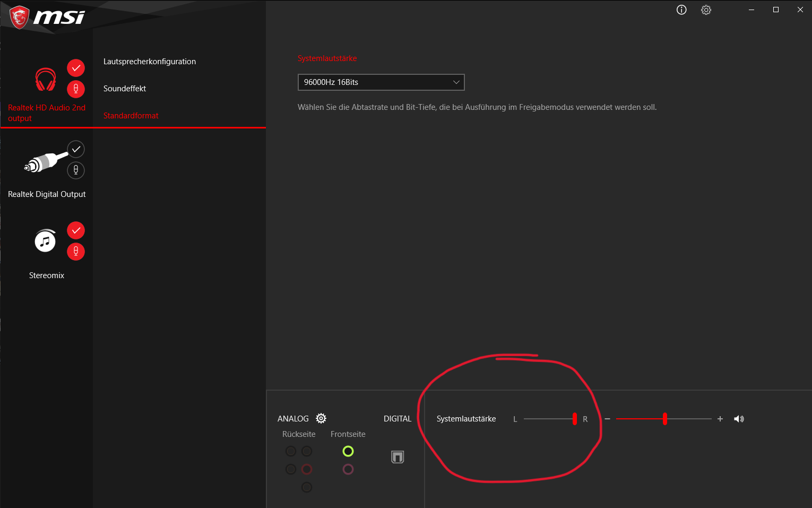Viewport: 812px width, 508px height.
Task: Click the system volume slider handle
Action: coord(665,419)
